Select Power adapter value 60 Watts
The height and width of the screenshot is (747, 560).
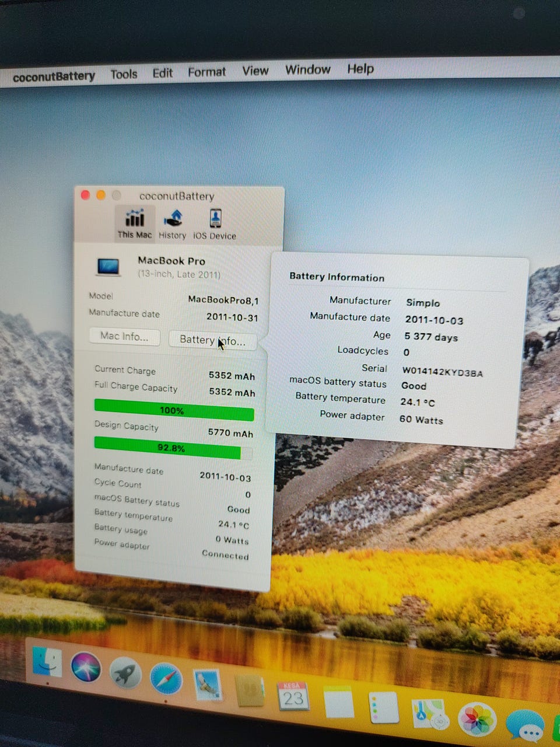[421, 420]
